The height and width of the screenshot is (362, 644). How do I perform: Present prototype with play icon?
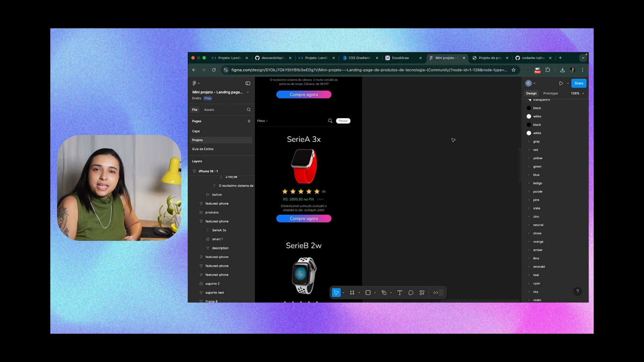pyautogui.click(x=561, y=83)
